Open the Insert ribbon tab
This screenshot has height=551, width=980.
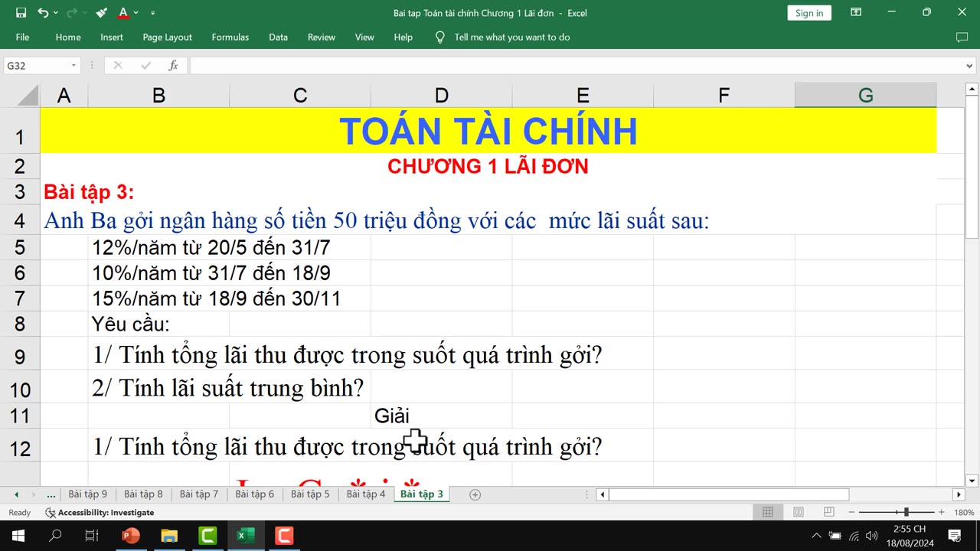click(x=112, y=37)
